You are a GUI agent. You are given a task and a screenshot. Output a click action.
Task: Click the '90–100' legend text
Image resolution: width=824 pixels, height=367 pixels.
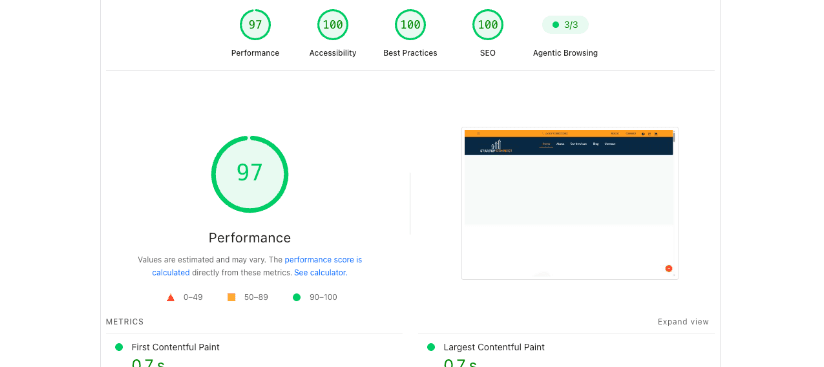(323, 297)
